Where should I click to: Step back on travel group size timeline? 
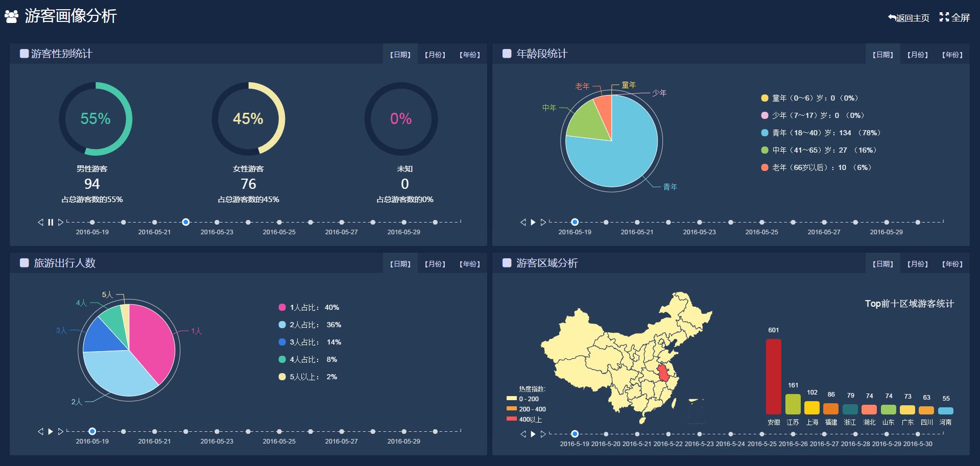pyautogui.click(x=40, y=431)
